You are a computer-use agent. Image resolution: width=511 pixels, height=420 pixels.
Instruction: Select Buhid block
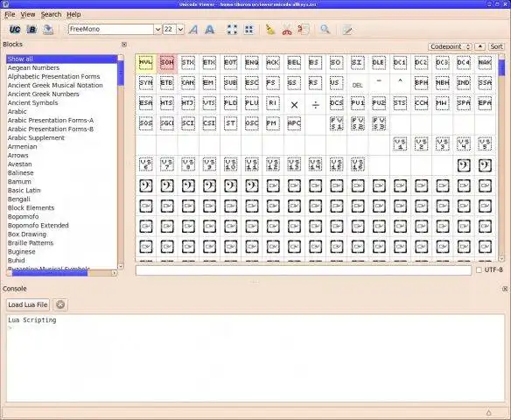coord(17,261)
